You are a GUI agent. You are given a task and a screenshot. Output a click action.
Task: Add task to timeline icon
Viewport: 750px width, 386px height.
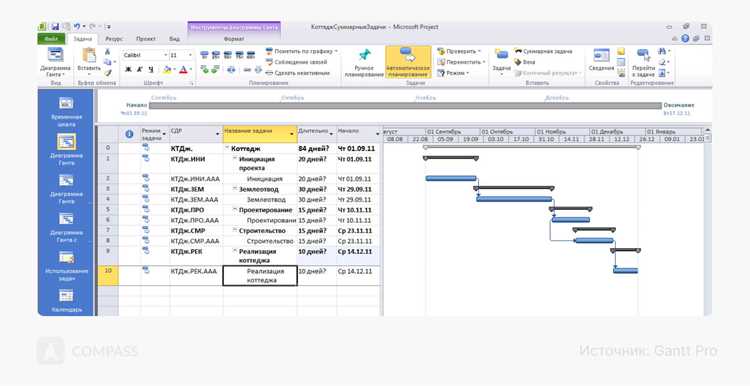pos(621,73)
